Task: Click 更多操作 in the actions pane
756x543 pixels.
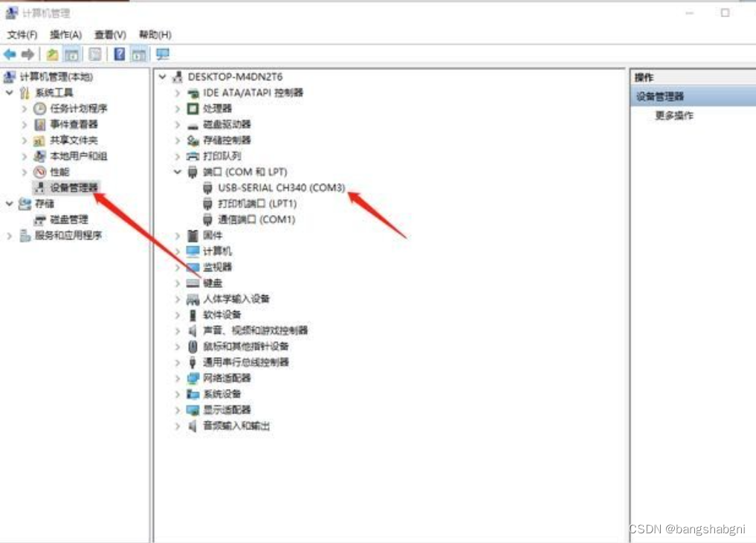Action: [x=674, y=115]
